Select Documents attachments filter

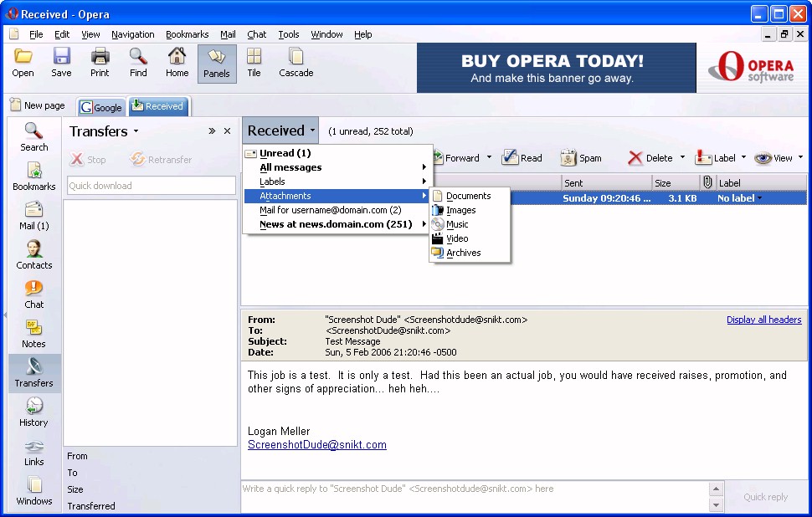(x=469, y=196)
